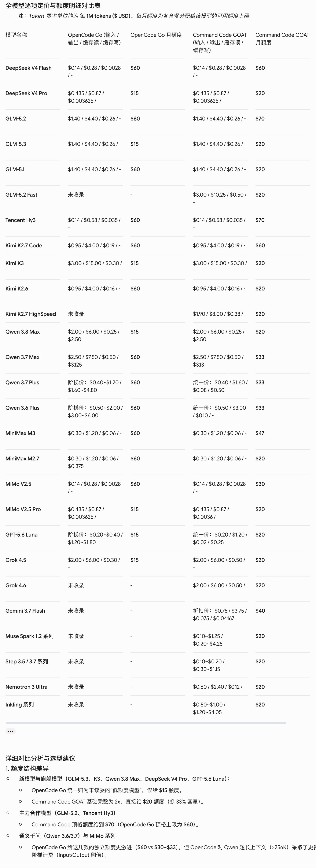Click the Command Code GOAT 月额度 column header
This screenshot has height=868, width=316.
coord(282,39)
